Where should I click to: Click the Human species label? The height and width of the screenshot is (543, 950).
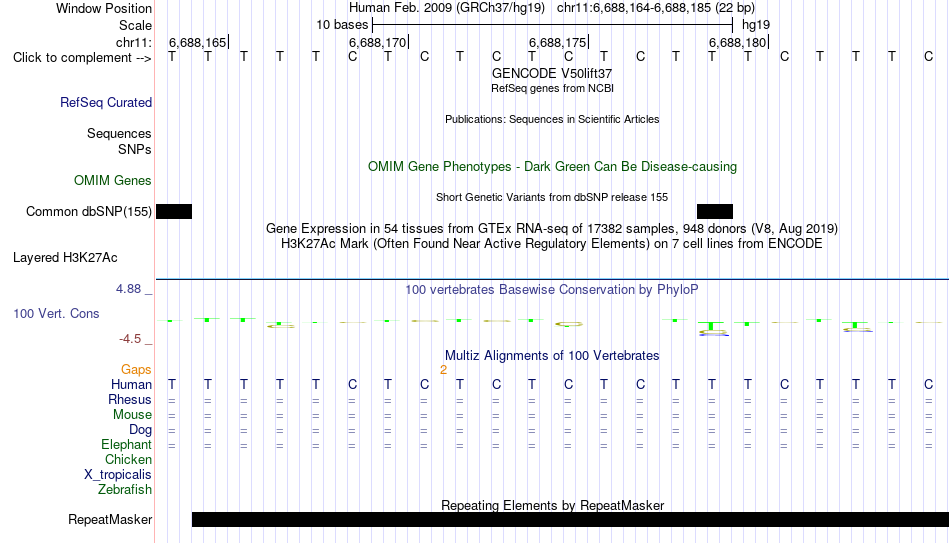pos(131,384)
